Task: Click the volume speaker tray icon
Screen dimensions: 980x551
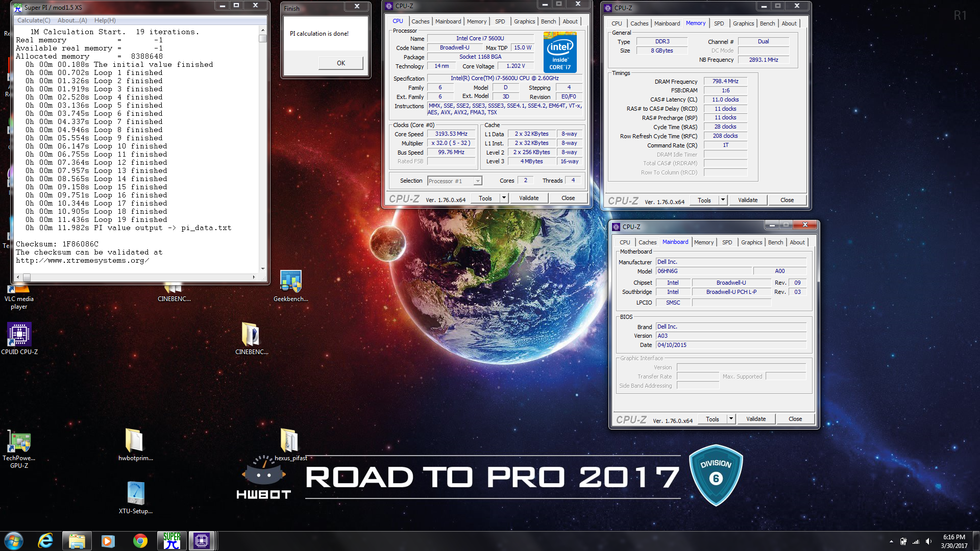Action: (928, 541)
